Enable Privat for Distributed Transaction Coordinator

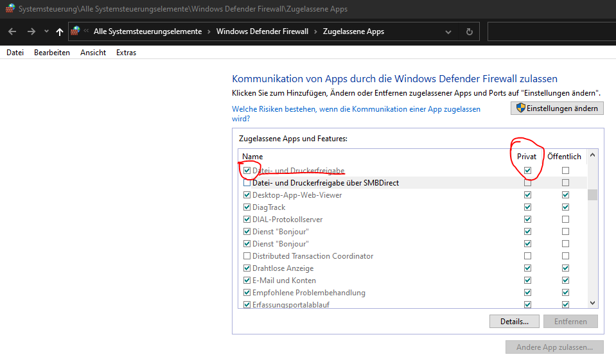[x=527, y=256]
